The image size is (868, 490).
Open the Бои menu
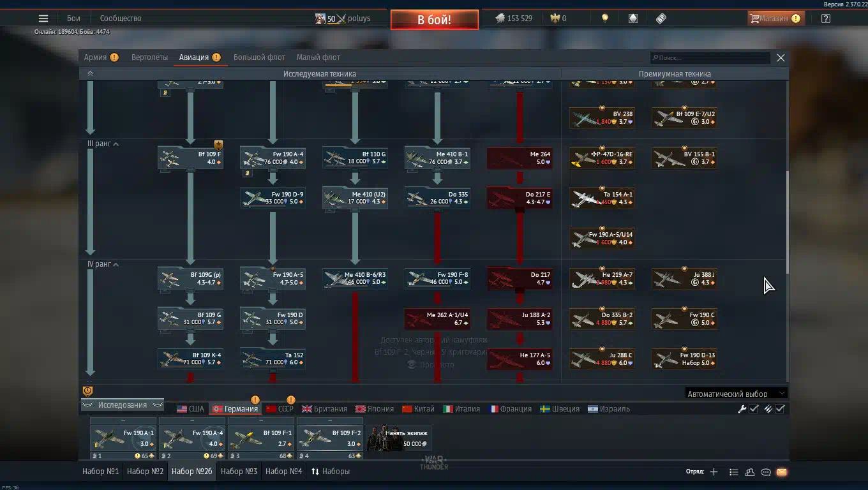pos(73,19)
